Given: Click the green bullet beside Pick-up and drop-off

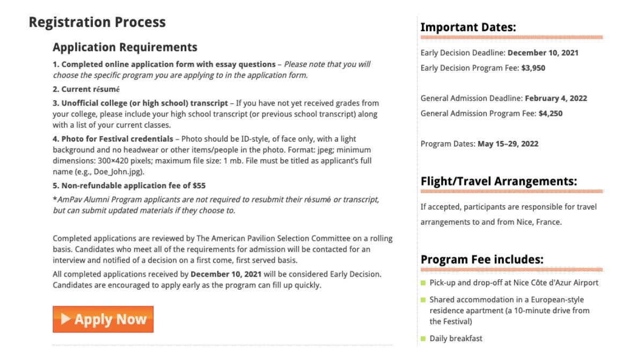Looking at the screenshot, I should [423, 283].
